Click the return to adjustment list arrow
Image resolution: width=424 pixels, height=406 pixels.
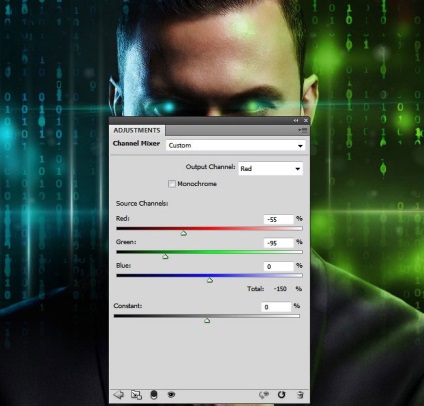pyautogui.click(x=118, y=395)
